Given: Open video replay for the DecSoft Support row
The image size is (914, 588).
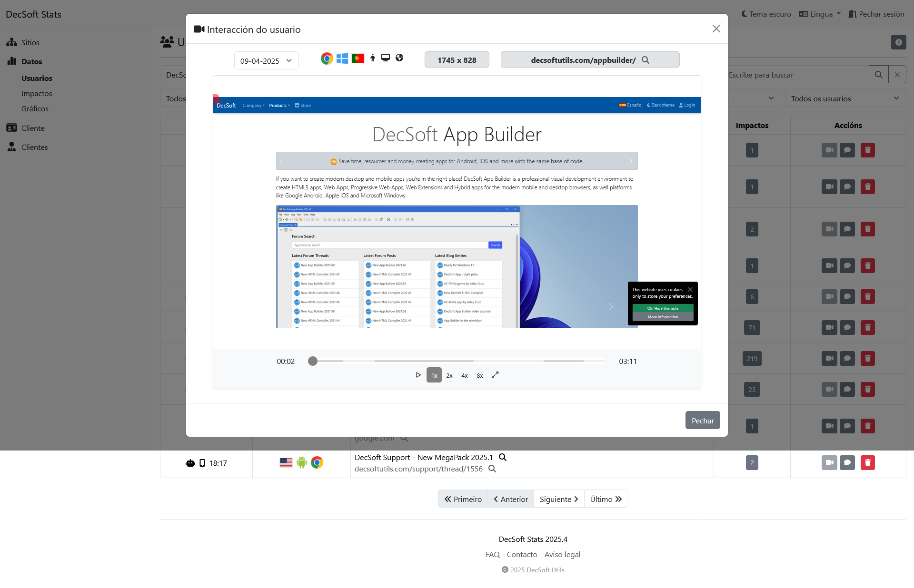Looking at the screenshot, I should click(x=829, y=462).
